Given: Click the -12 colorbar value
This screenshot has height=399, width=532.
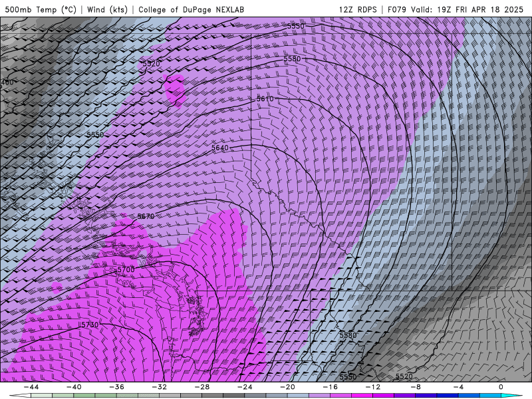Looking at the screenshot, I should [x=373, y=387].
